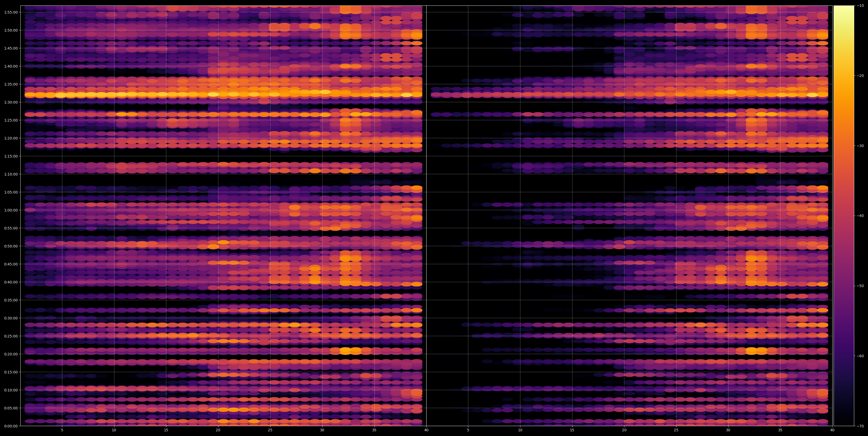Viewport: 868px width, 436px height.
Task: Click x-axis label 35 under left heatmap
Action: 374,430
